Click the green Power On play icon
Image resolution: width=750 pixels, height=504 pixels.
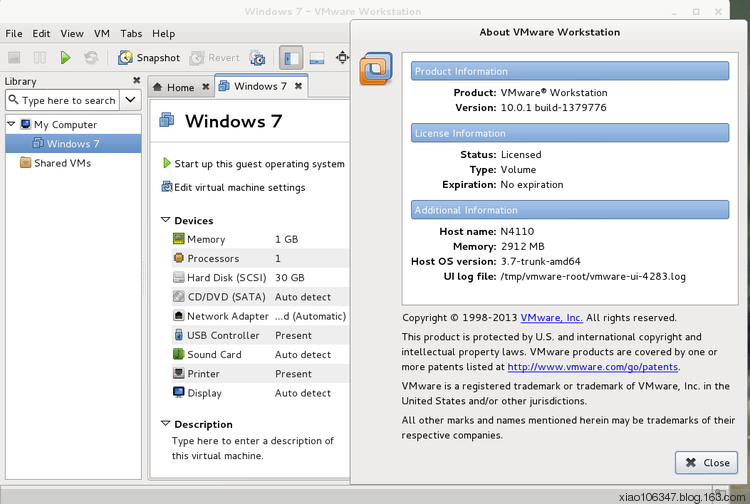coord(65,58)
